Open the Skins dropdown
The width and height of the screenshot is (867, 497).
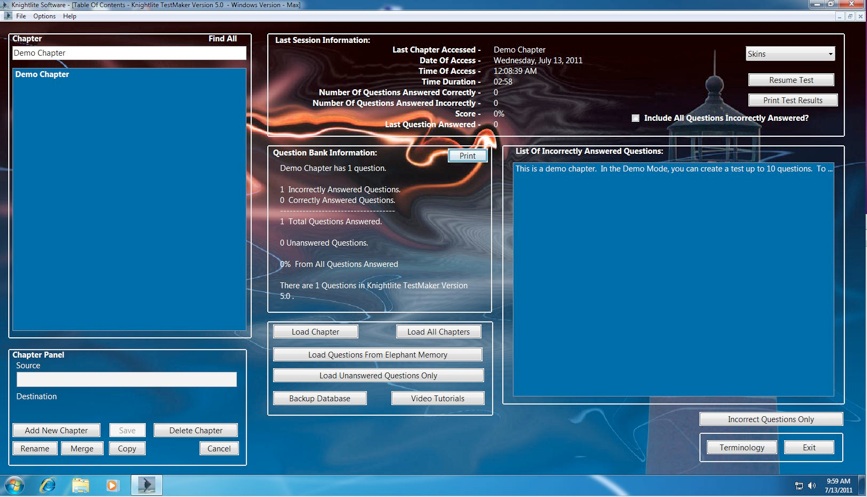(x=790, y=54)
